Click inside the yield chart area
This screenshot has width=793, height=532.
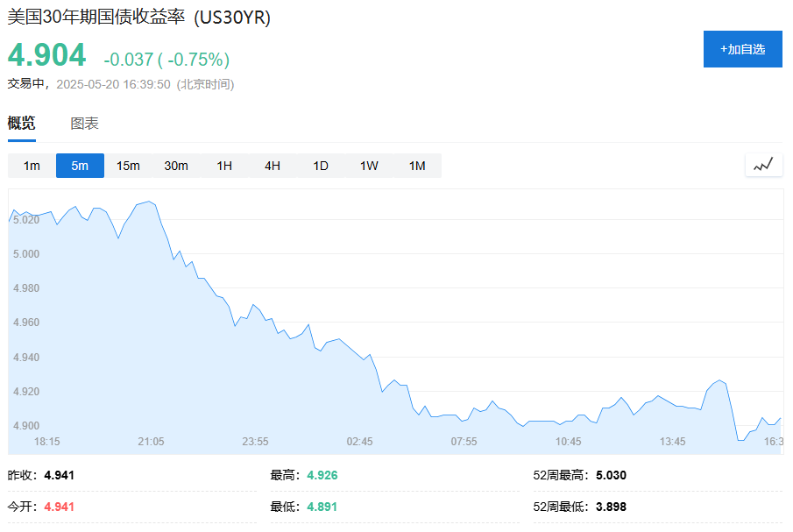point(394,324)
